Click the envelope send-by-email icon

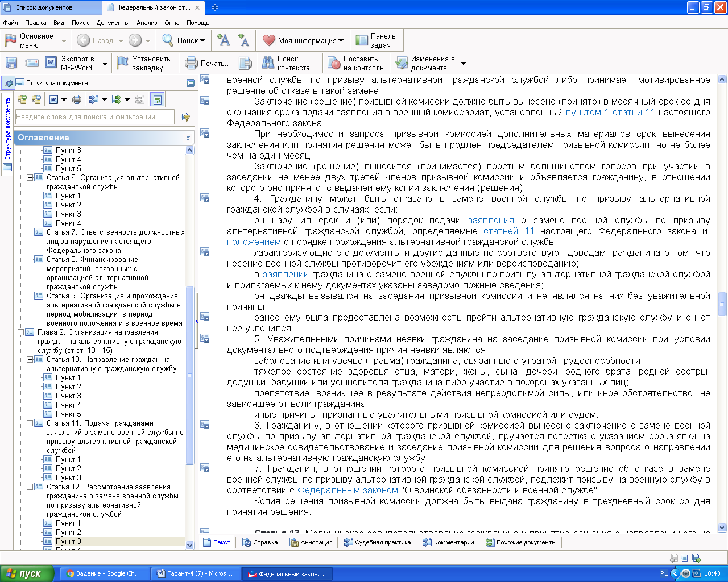(x=32, y=63)
